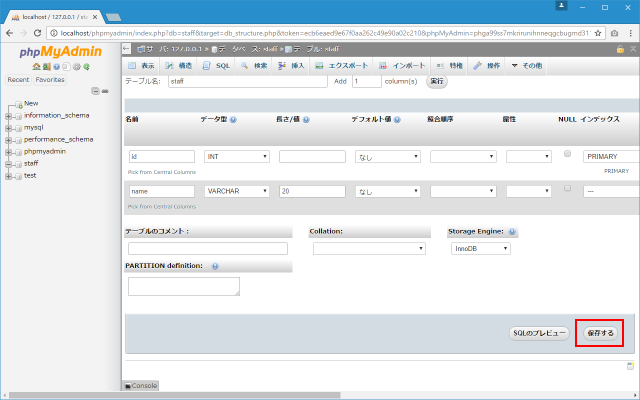640x400 pixels.
Task: Toggle NULL checkbox for name column
Action: (x=567, y=188)
